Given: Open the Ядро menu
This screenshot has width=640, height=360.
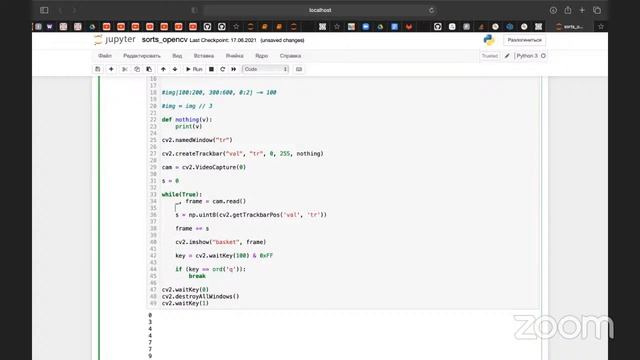Looking at the screenshot, I should [262, 56].
